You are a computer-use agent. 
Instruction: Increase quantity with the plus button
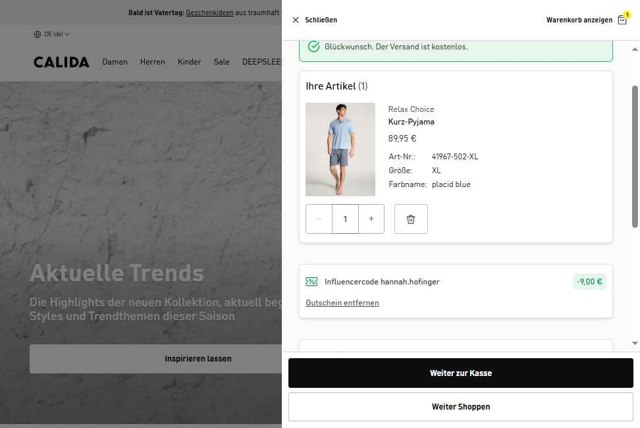pyautogui.click(x=371, y=219)
